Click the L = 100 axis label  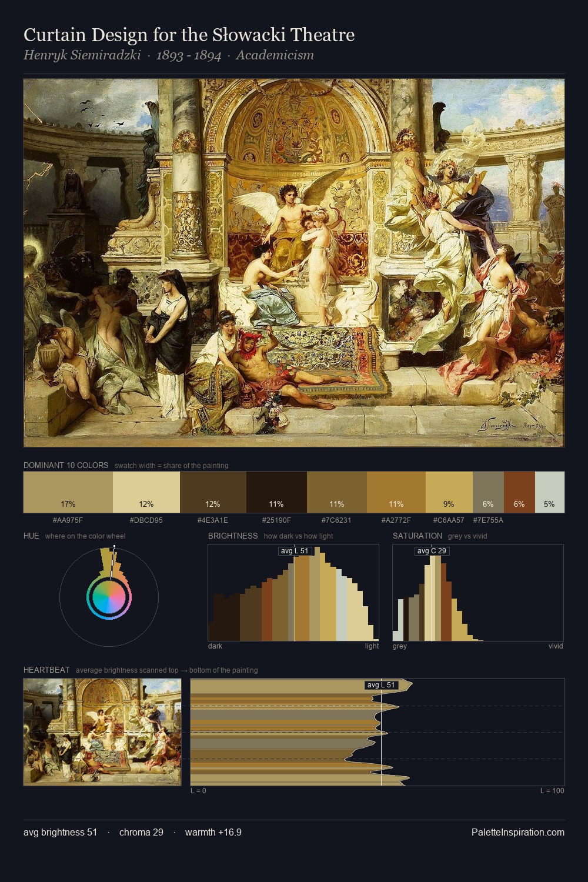pos(552,791)
